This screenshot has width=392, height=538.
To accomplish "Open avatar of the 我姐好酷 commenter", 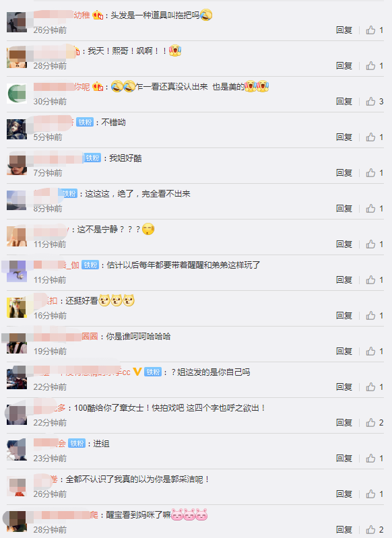I will coord(17,165).
